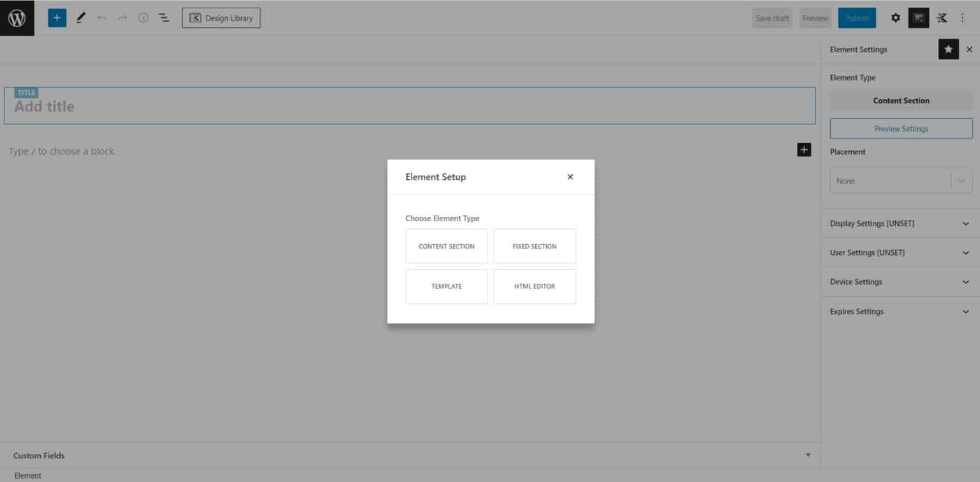
Task: Collapse the Custom Fields panel
Action: coord(808,455)
